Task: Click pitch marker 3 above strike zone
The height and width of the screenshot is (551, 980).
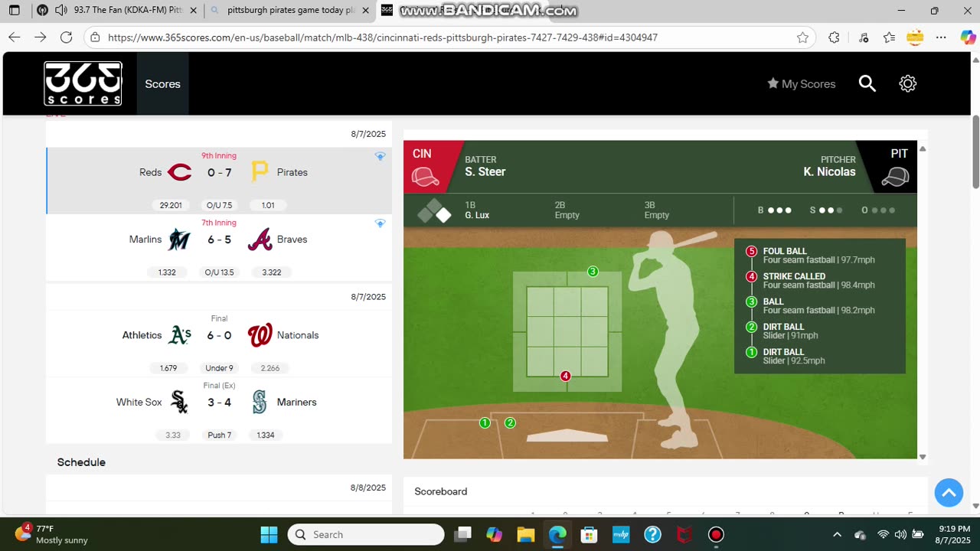Action: [593, 272]
